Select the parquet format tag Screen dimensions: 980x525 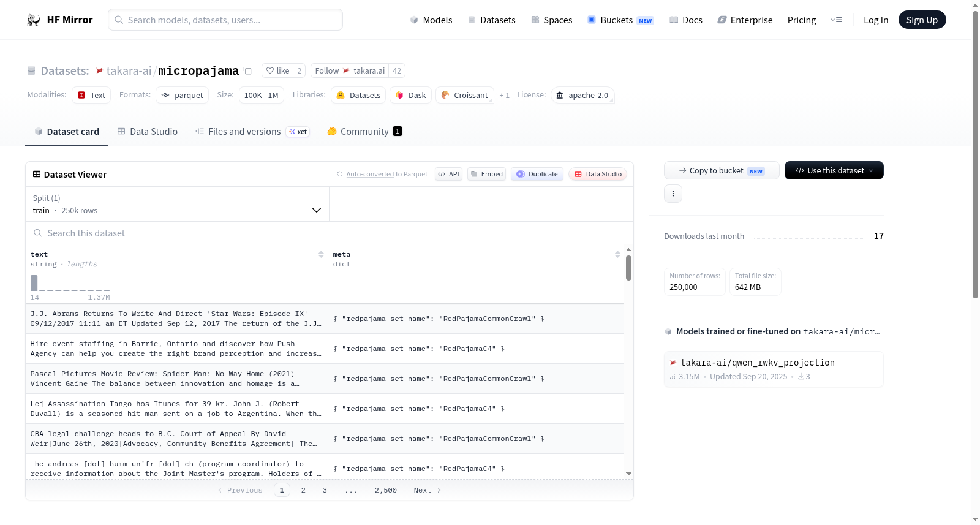tap(183, 95)
